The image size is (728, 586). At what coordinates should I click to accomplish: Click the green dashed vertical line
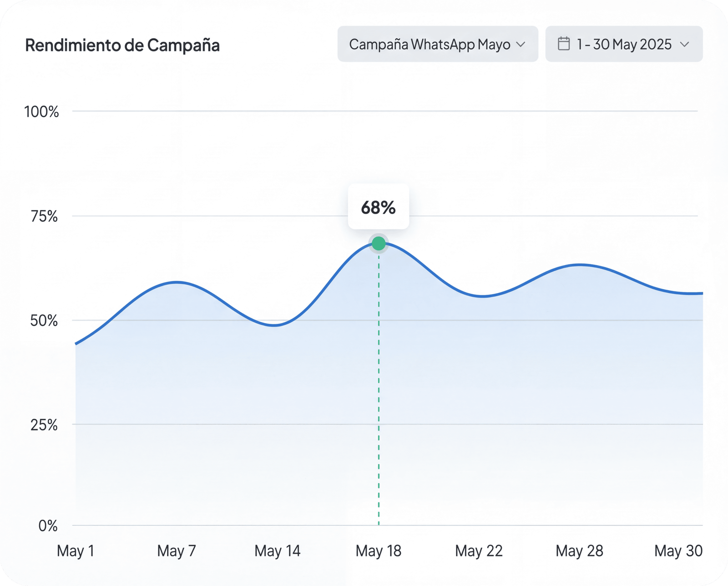(379, 386)
